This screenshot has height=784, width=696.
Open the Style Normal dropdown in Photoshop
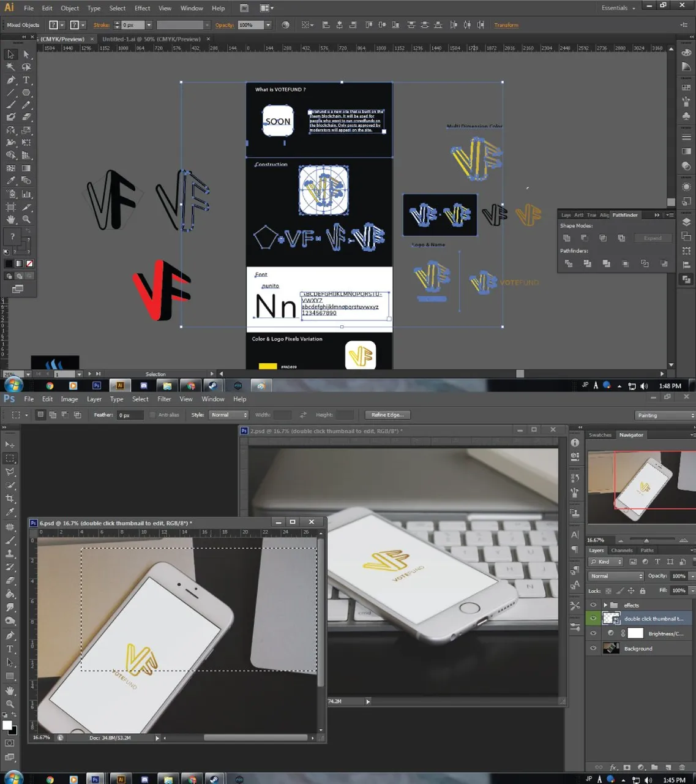tap(228, 415)
